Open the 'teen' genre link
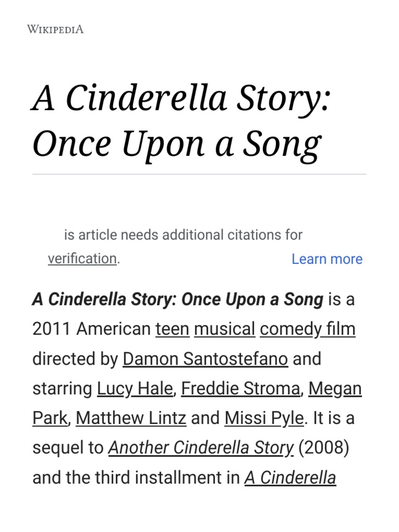Screen dimensions: 399x532 (172, 329)
